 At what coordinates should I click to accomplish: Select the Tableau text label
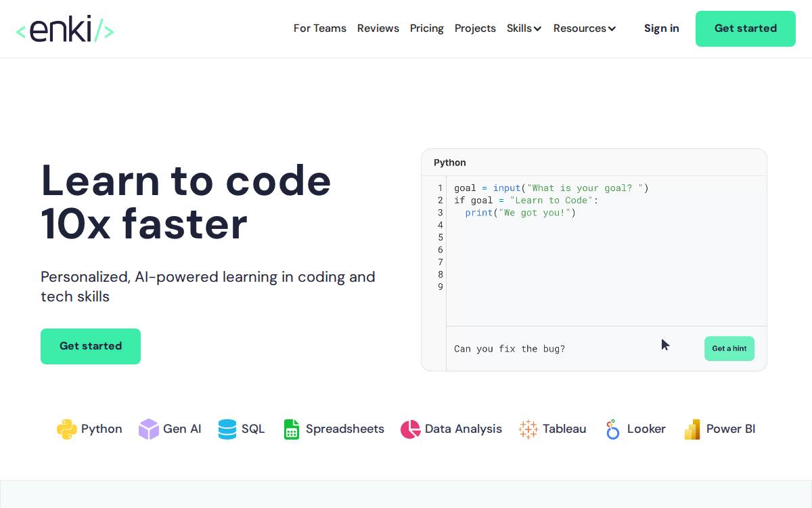564,429
